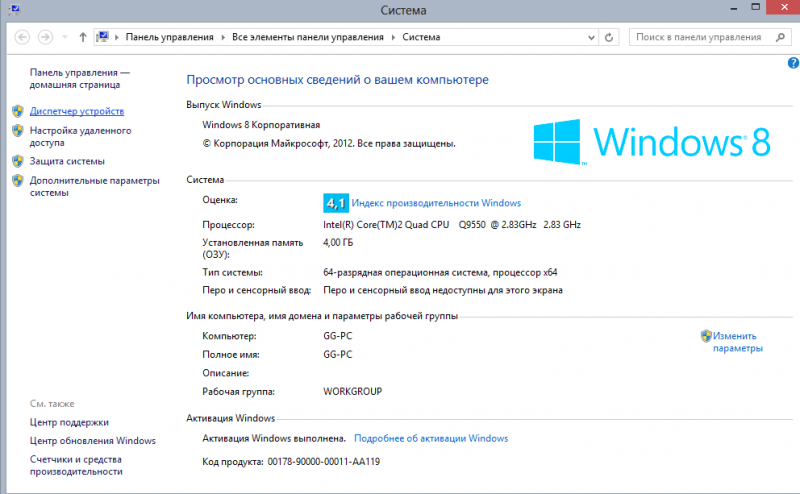Click Изменить параметры link
Image resolution: width=800 pixels, height=494 pixels.
coord(737,342)
